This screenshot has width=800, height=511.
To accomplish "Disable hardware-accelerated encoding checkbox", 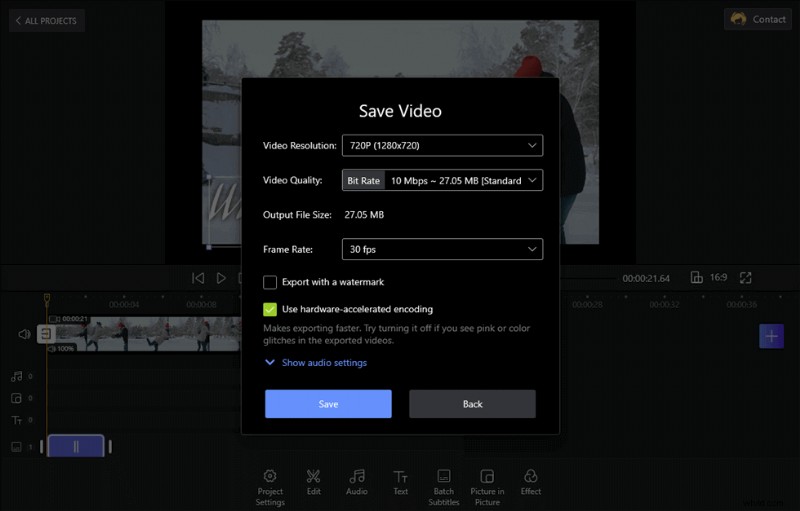I will click(270, 309).
